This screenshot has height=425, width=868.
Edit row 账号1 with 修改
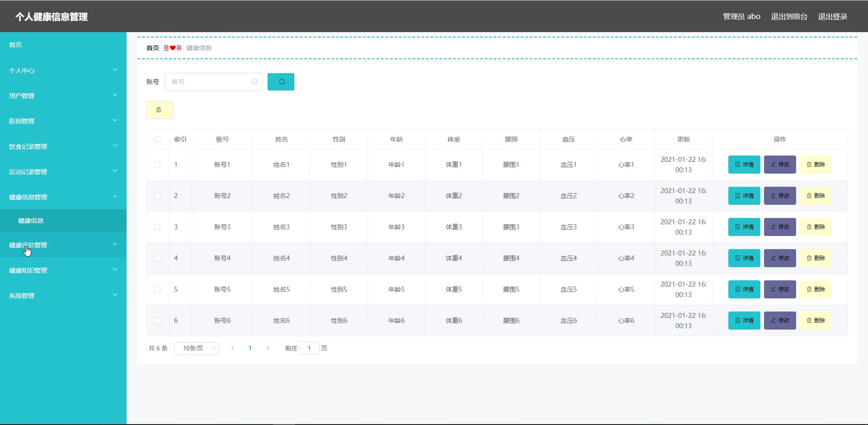coord(780,165)
